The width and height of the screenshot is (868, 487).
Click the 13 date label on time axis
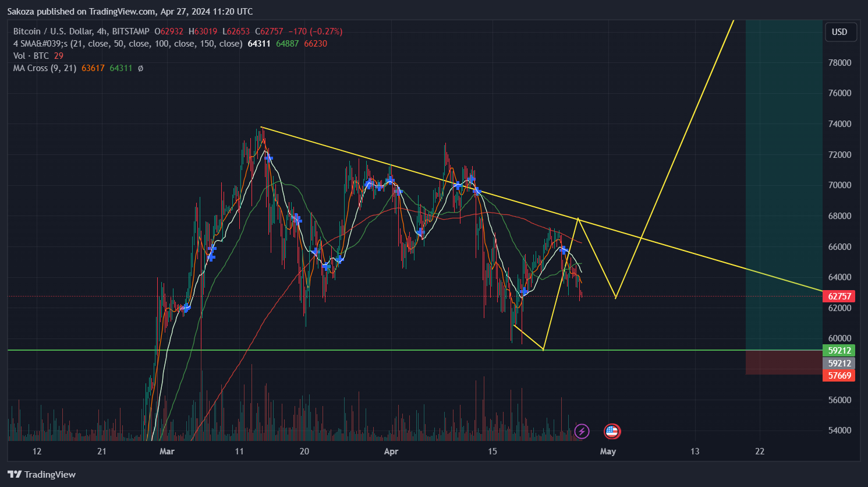pos(695,451)
